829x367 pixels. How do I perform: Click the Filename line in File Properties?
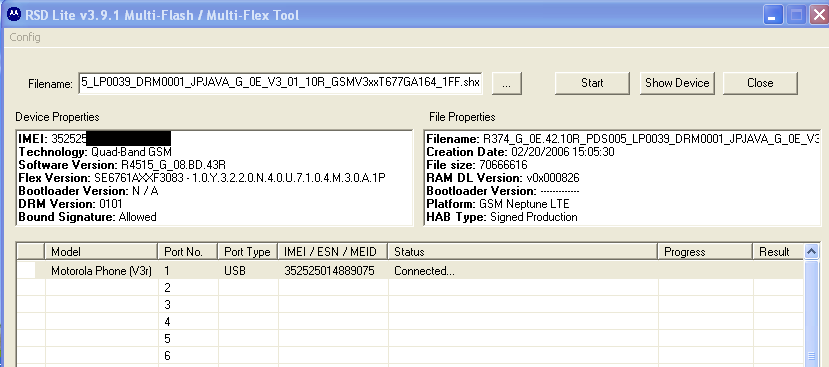pyautogui.click(x=623, y=139)
